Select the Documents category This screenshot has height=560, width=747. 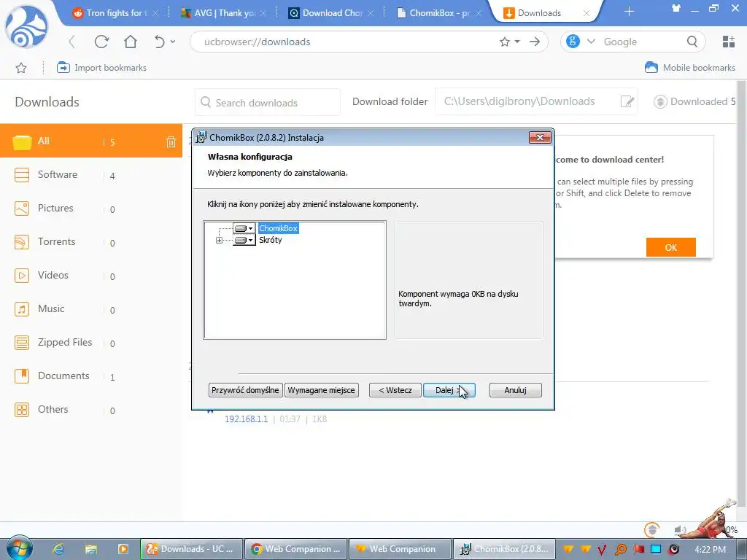[x=91, y=376]
